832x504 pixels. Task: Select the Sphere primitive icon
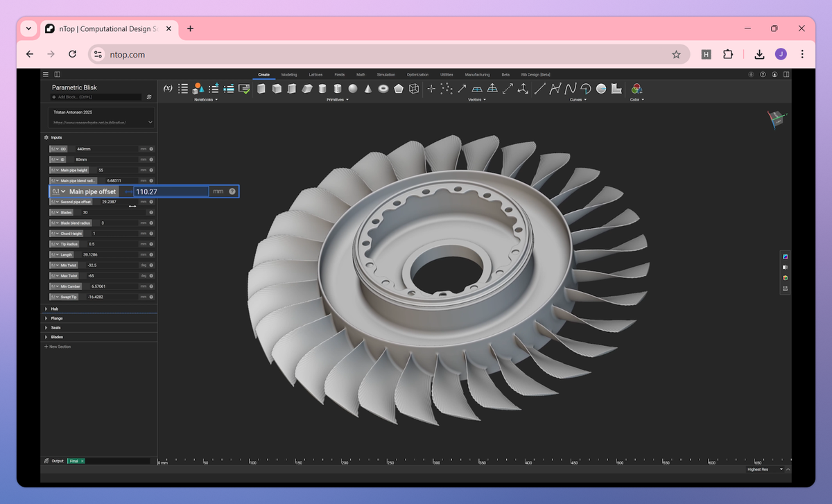353,89
